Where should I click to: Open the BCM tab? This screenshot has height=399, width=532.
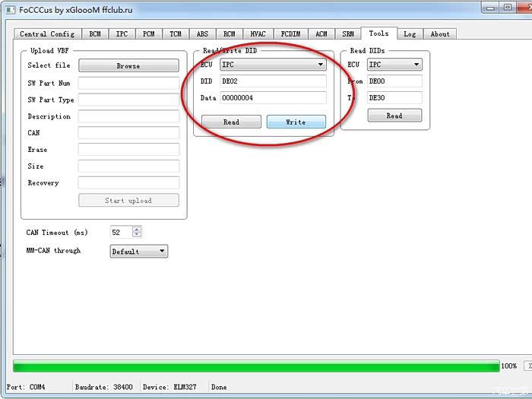pos(94,34)
